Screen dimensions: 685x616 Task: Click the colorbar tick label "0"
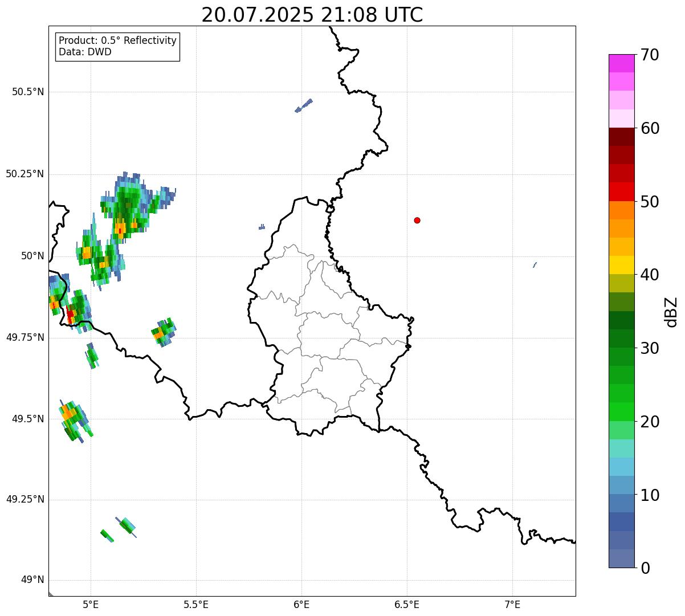pyautogui.click(x=645, y=568)
